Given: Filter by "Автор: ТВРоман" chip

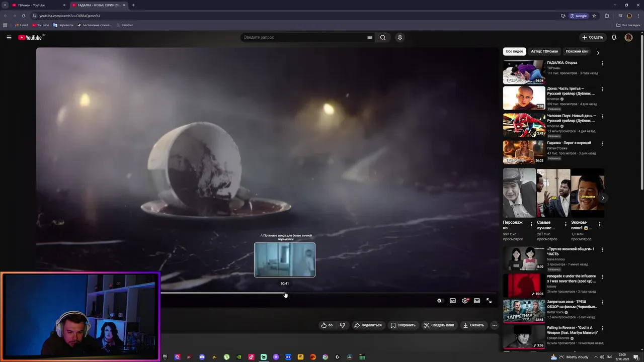Looking at the screenshot, I should [x=544, y=51].
